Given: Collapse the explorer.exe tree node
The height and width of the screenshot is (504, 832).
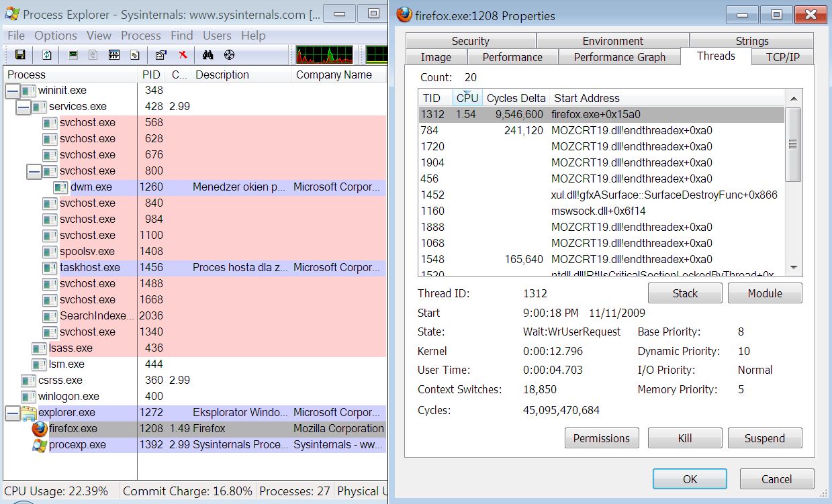Looking at the screenshot, I should 13,412.
